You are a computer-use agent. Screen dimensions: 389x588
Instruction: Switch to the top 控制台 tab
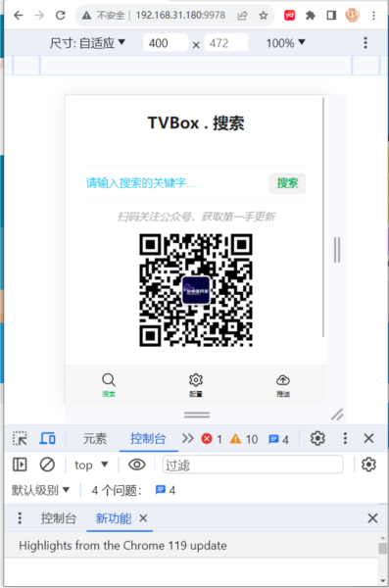tap(148, 439)
